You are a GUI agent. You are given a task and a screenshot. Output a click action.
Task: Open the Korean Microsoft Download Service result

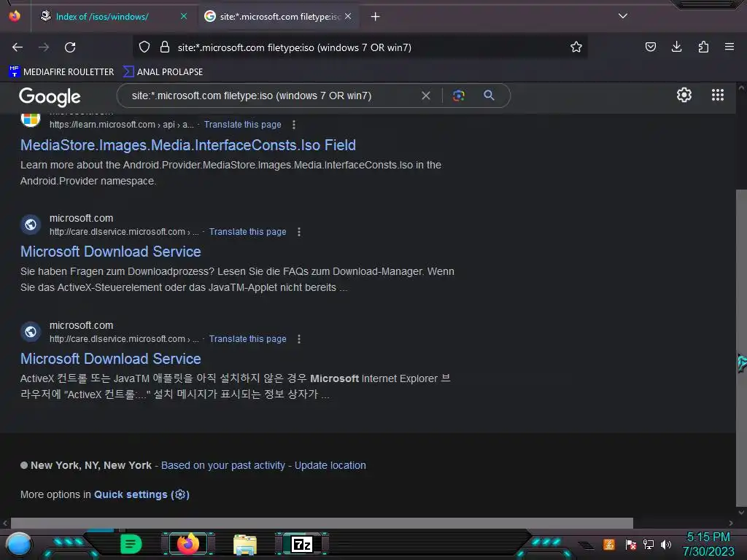(111, 359)
